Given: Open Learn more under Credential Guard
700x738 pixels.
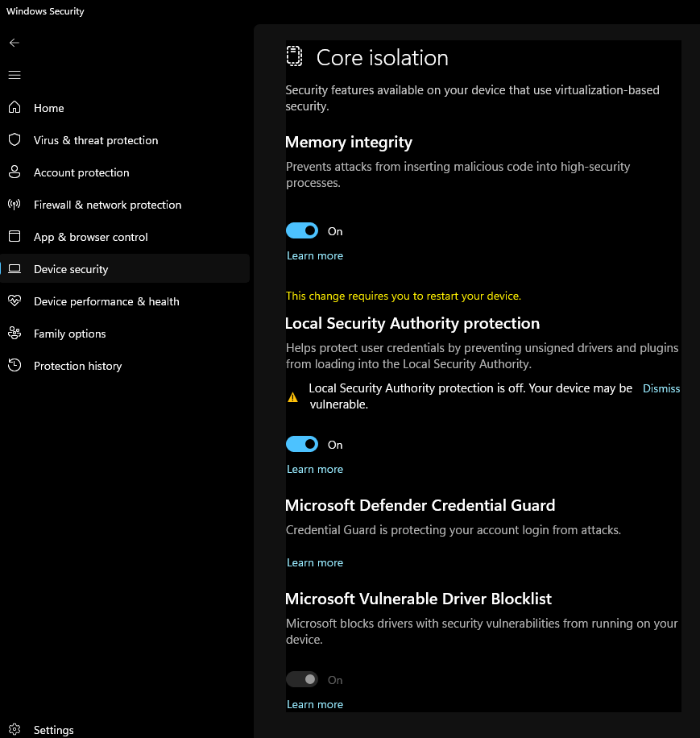Looking at the screenshot, I should point(315,562).
